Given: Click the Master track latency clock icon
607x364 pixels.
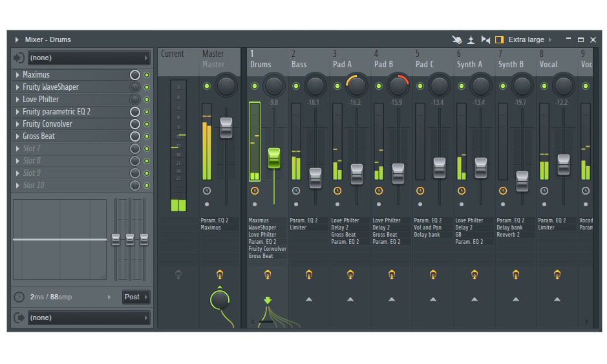Looking at the screenshot, I should [x=207, y=191].
